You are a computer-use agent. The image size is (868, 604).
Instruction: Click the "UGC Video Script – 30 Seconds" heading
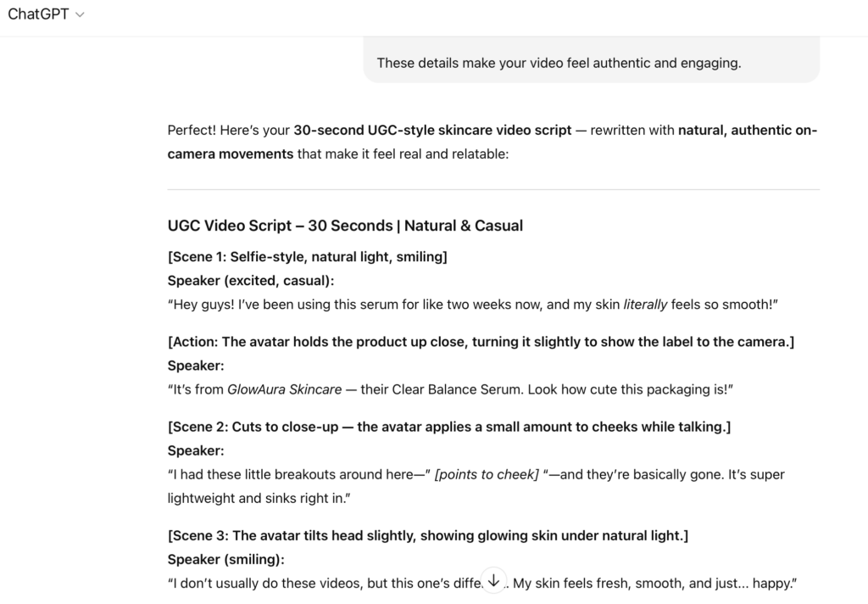pos(345,226)
